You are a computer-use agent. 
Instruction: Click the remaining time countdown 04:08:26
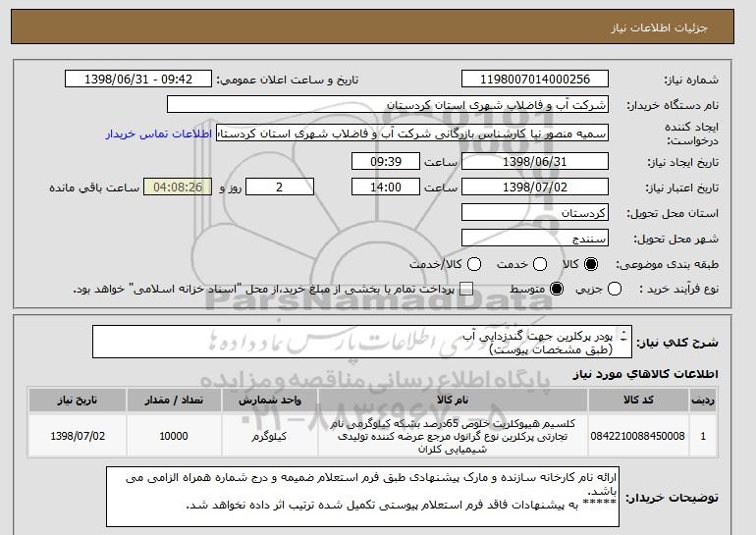pyautogui.click(x=178, y=187)
